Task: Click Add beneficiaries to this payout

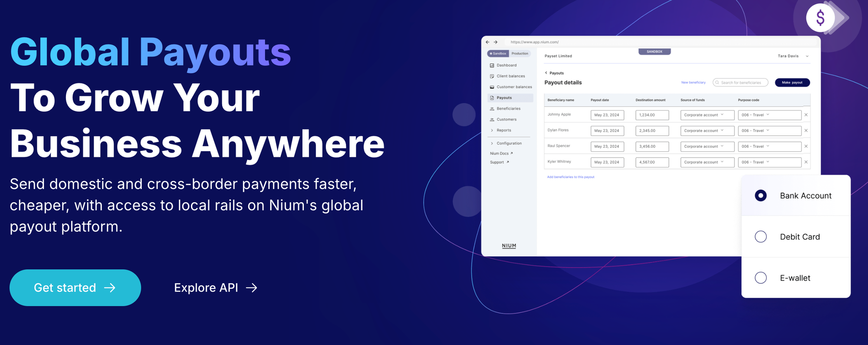Action: click(x=571, y=177)
